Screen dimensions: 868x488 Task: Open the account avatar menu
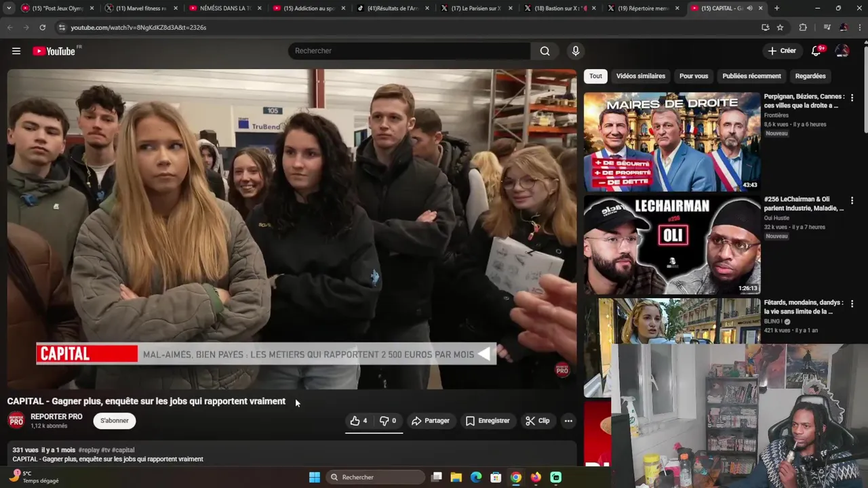tap(842, 51)
